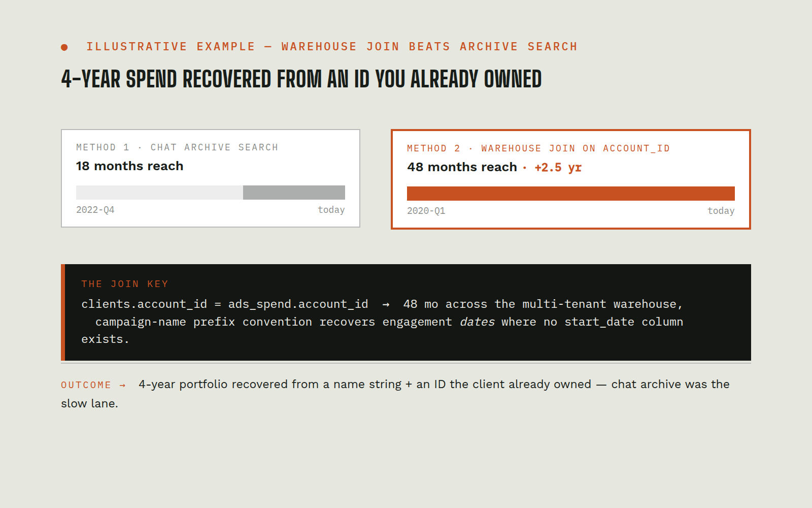This screenshot has height=508, width=812.
Task: Click the "18 months reach" value
Action: point(129,166)
